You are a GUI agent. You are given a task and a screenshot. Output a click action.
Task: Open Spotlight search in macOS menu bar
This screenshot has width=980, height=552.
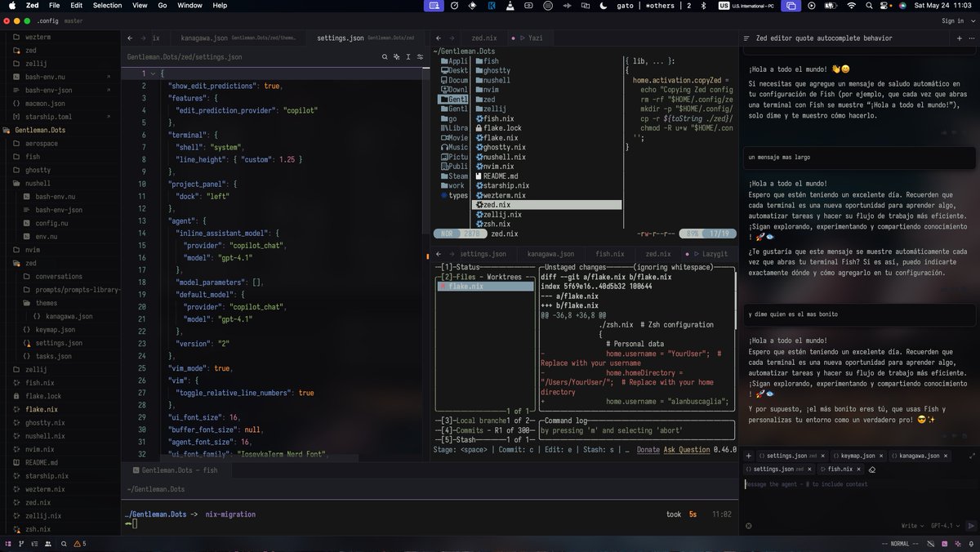[x=870, y=6]
